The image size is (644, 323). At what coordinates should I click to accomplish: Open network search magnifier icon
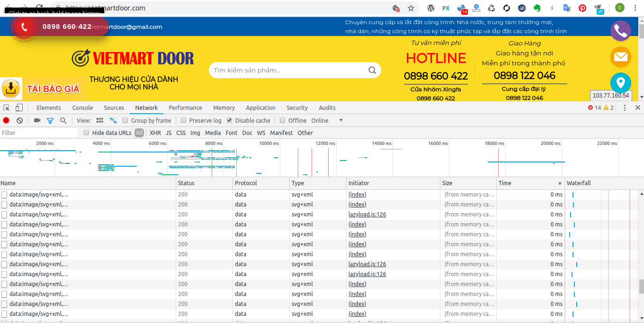click(x=63, y=121)
